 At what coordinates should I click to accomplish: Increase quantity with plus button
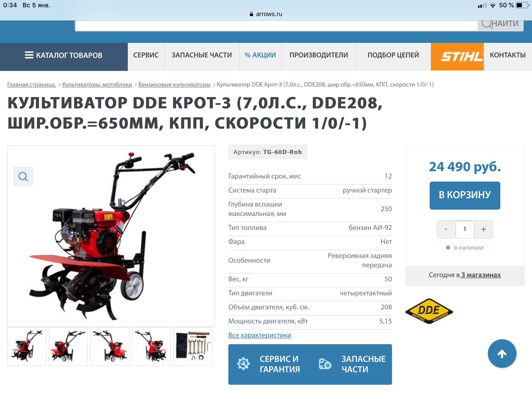pyautogui.click(x=484, y=229)
